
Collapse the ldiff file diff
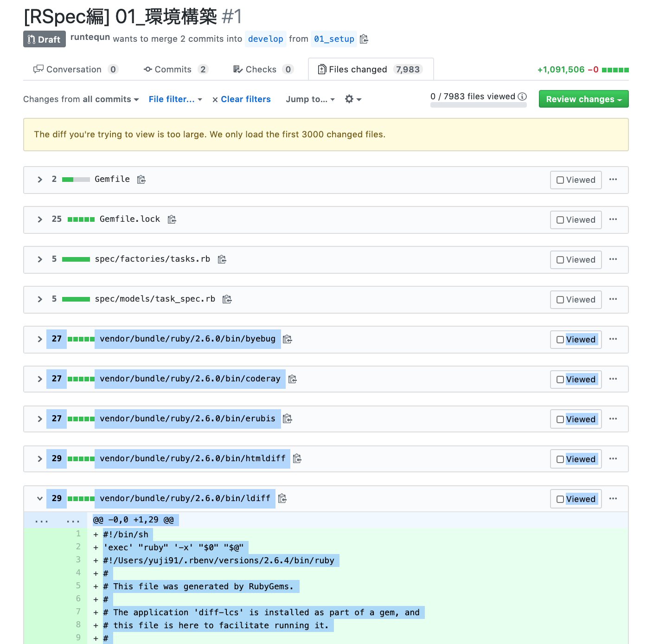click(x=40, y=498)
